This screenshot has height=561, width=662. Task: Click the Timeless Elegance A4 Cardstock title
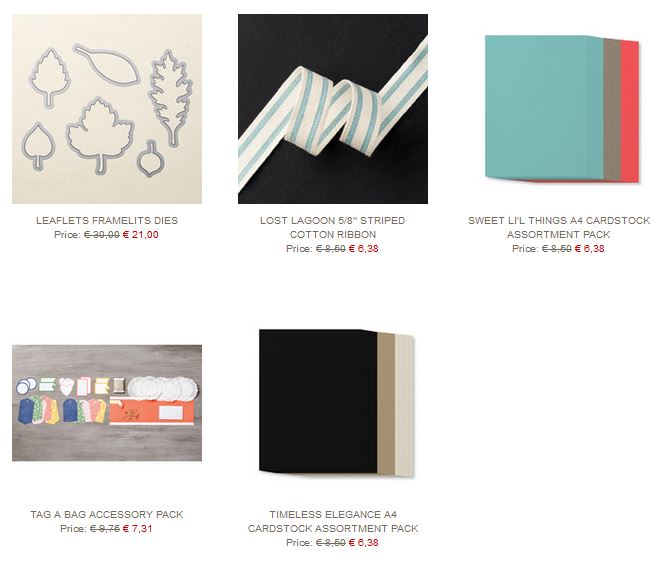coord(333,521)
